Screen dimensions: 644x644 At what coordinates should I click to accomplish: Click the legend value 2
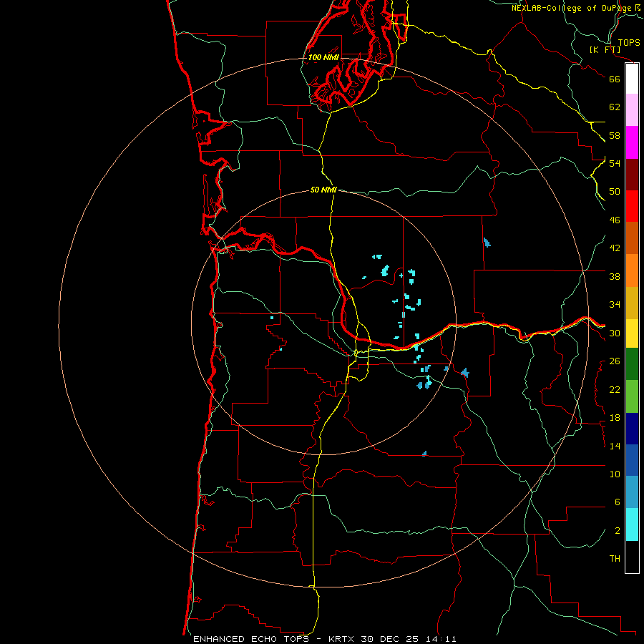(x=617, y=531)
